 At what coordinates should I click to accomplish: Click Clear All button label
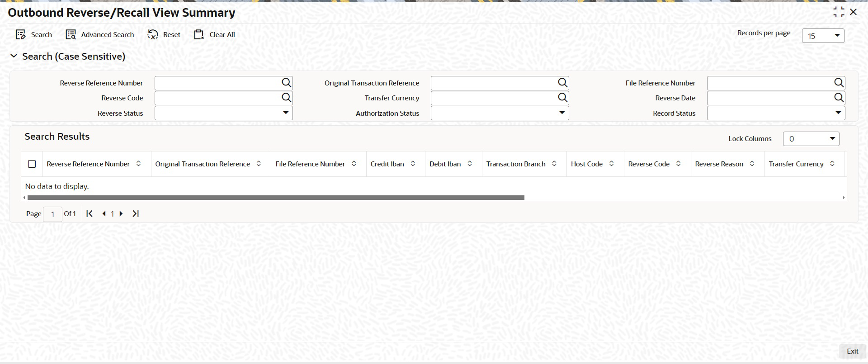(222, 35)
